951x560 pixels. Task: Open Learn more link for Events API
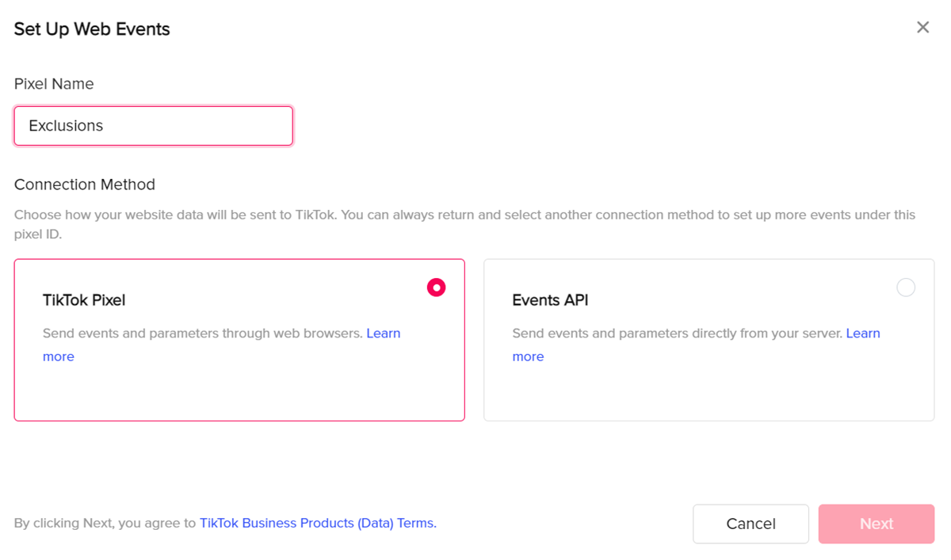863,333
